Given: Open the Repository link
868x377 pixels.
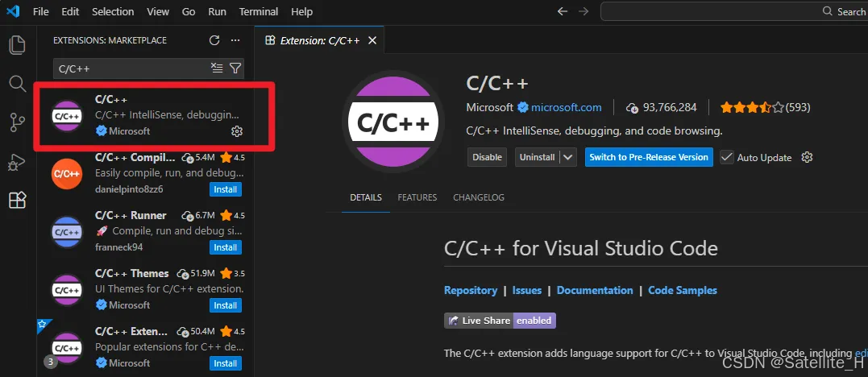Looking at the screenshot, I should 471,290.
